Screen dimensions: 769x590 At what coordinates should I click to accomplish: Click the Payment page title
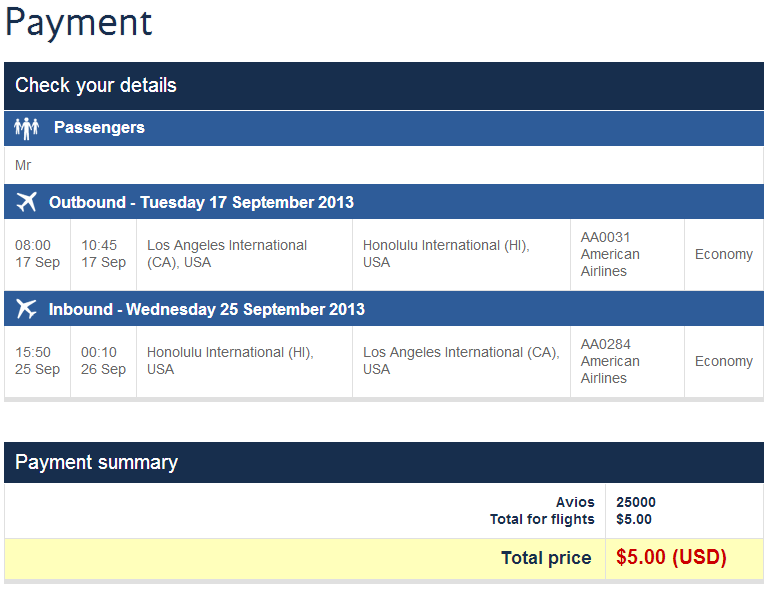pos(79,23)
